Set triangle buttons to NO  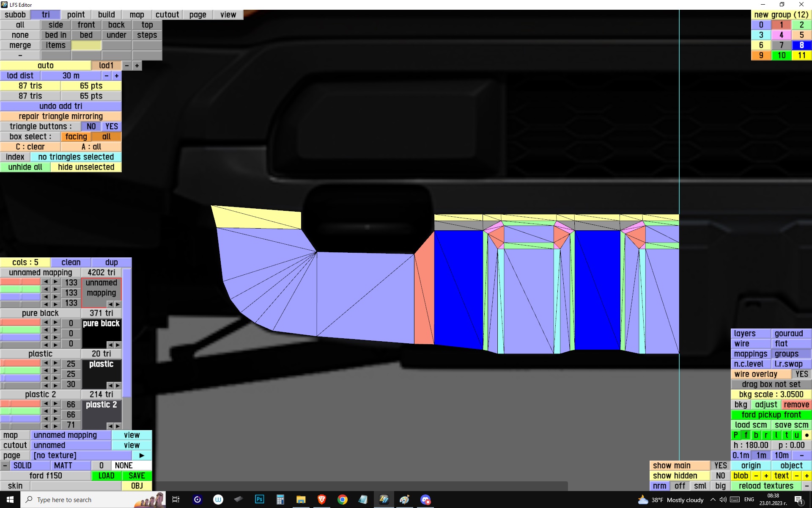pos(91,127)
